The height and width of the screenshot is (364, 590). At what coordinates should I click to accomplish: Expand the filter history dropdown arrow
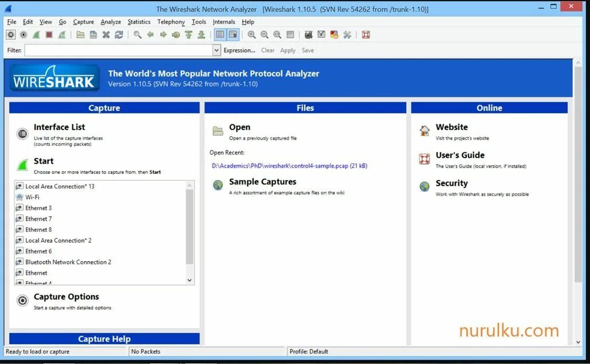tap(217, 50)
